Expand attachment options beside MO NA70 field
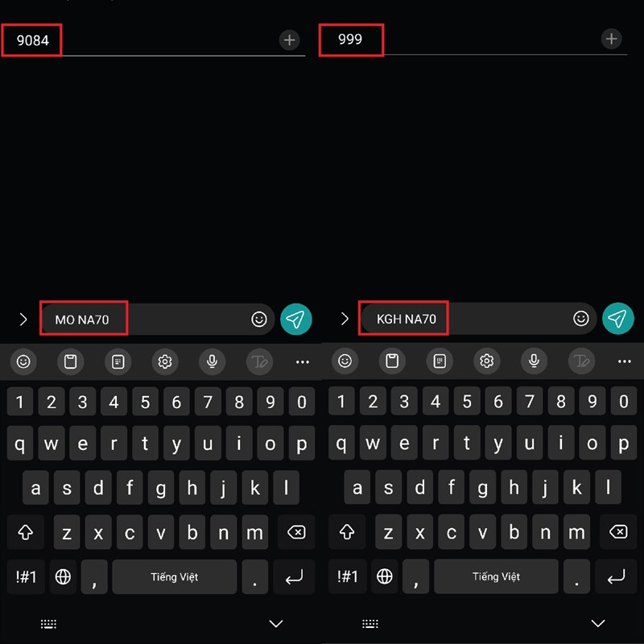The width and height of the screenshot is (644, 644). click(x=23, y=319)
